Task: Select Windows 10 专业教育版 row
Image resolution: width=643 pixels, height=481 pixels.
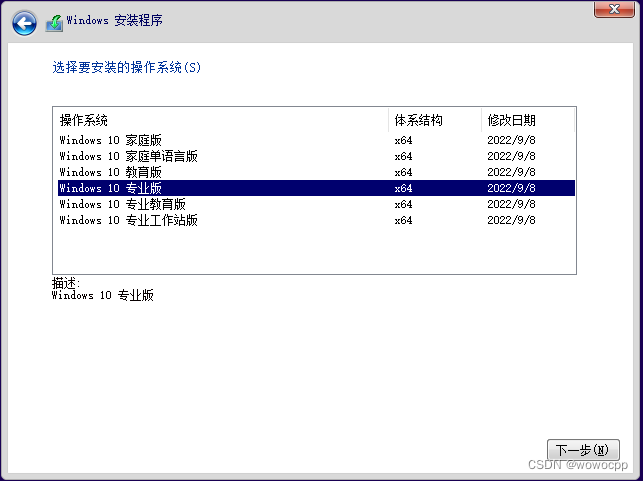Action: tap(316, 204)
